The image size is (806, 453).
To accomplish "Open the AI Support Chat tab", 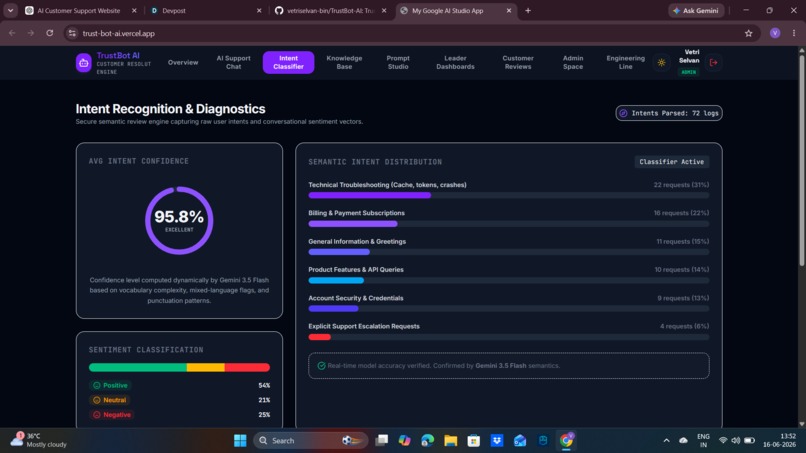I will coord(233,62).
